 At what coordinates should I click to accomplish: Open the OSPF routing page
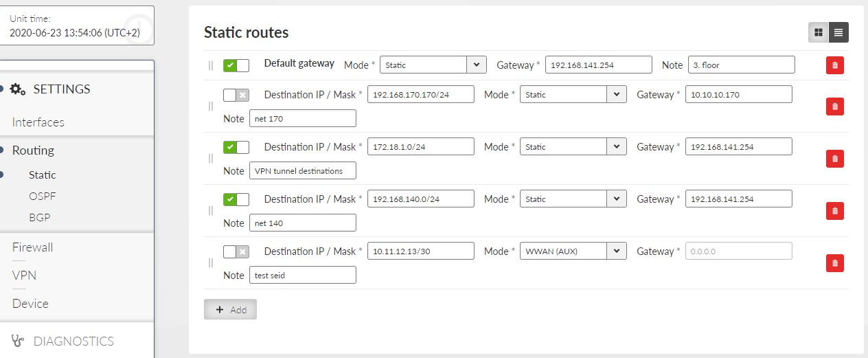[x=43, y=196]
